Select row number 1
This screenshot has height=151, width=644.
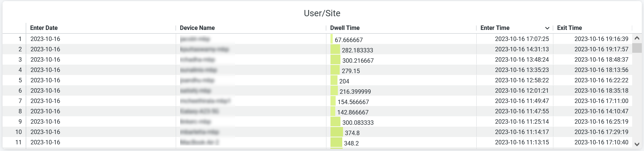point(20,39)
